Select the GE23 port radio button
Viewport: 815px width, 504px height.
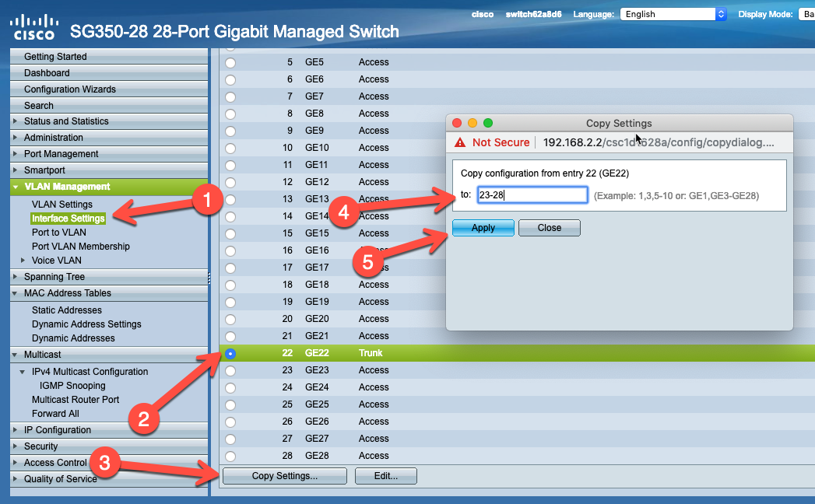point(230,371)
